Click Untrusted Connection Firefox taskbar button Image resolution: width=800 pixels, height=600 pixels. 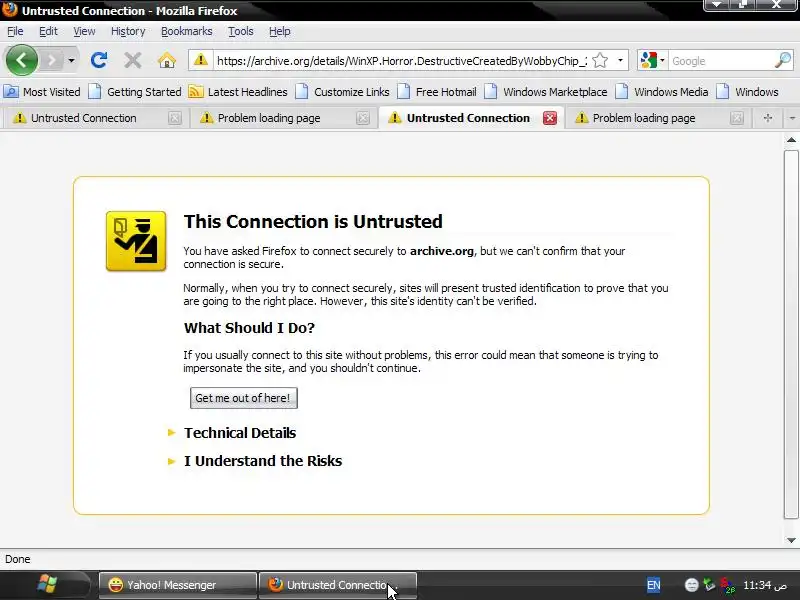tap(338, 585)
